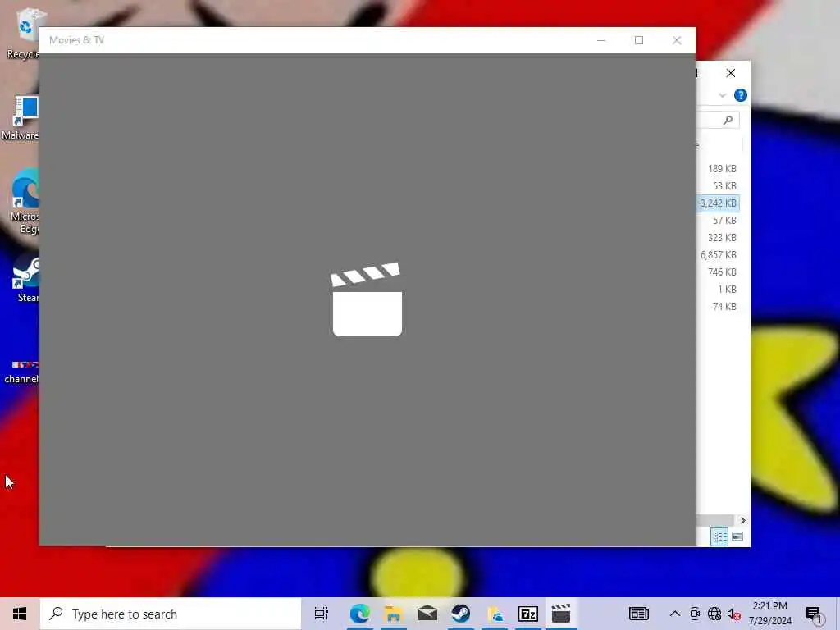Screen dimensions: 840x630
Task: Select the channel desktop file icon
Action: click(21, 372)
